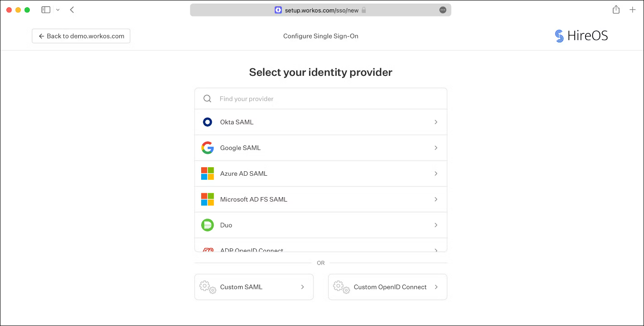
Task: Go back with Safari's back arrow
Action: (x=72, y=10)
